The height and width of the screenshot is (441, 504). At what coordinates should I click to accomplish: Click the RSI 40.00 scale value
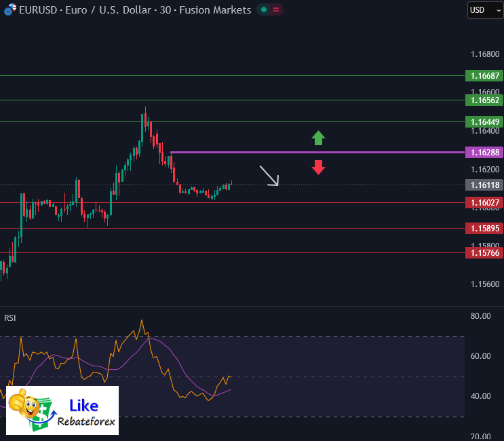tap(480, 396)
